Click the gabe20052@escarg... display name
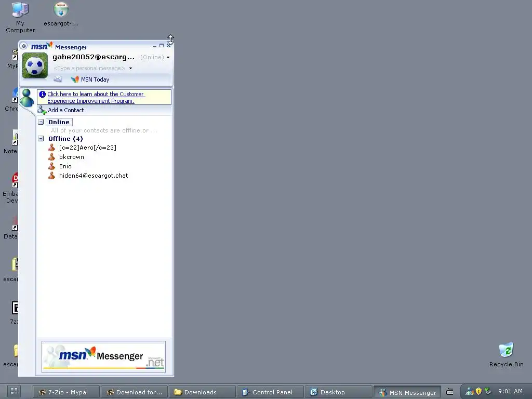 click(x=94, y=57)
